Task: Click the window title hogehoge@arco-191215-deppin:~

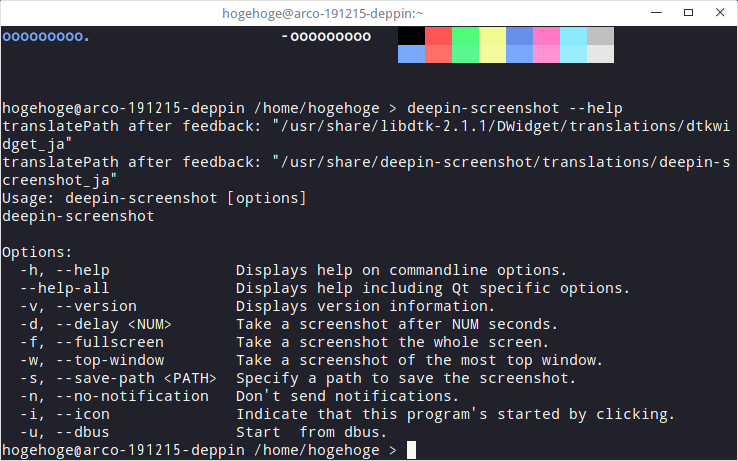Action: pyautogui.click(x=322, y=13)
